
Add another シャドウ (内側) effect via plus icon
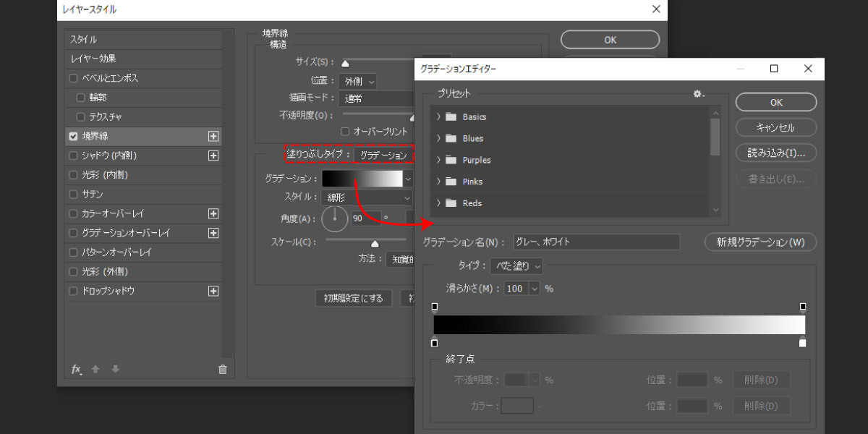click(x=213, y=156)
